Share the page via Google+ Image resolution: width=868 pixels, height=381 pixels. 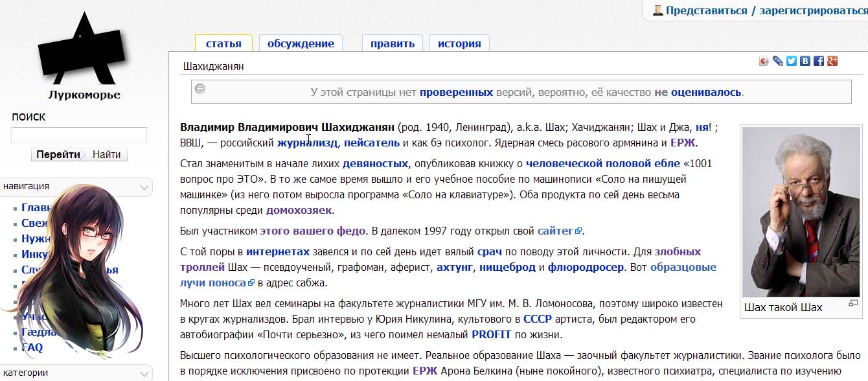point(832,60)
